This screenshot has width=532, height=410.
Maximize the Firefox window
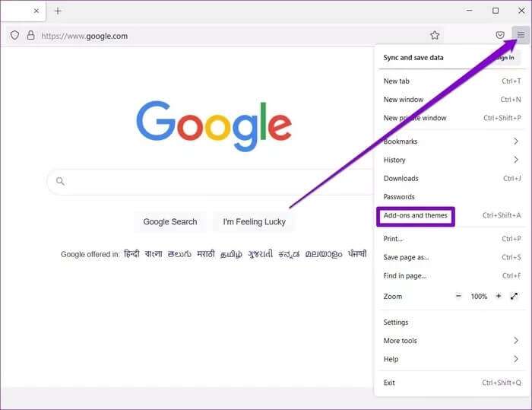coord(496,11)
